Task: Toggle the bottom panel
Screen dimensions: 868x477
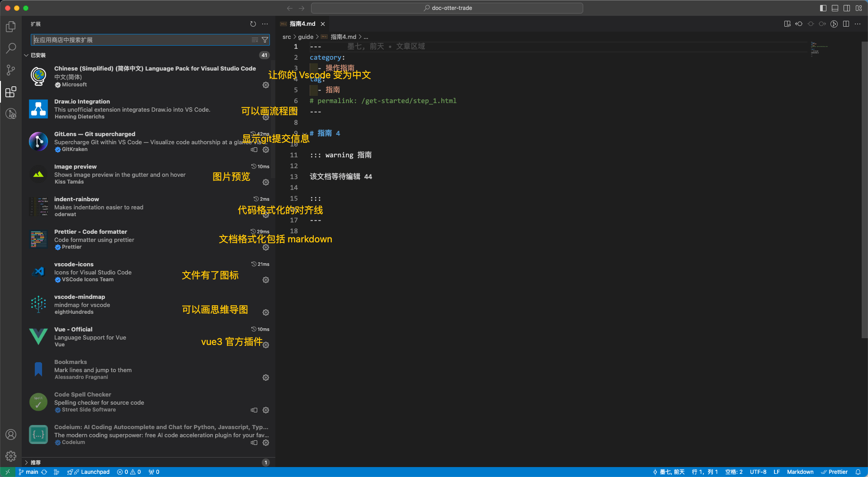Action: pyautogui.click(x=835, y=8)
